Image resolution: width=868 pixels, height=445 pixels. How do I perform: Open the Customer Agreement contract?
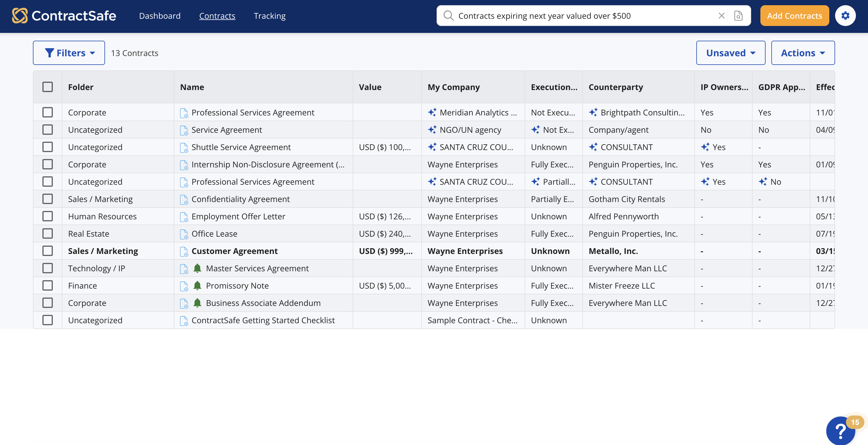pyautogui.click(x=235, y=251)
